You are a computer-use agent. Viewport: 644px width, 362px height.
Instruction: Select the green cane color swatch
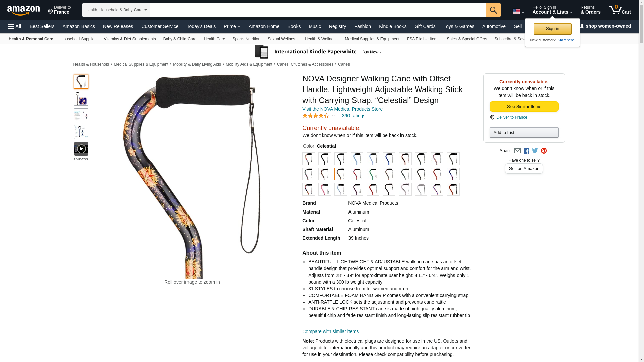click(x=373, y=174)
